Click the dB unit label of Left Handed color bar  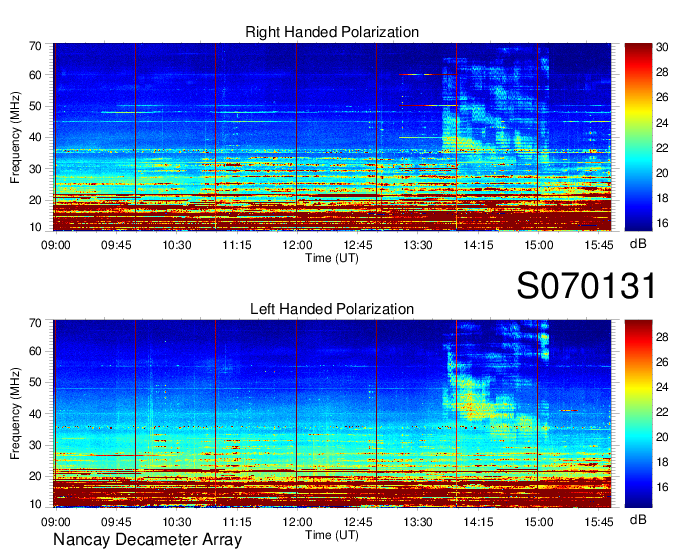click(638, 519)
